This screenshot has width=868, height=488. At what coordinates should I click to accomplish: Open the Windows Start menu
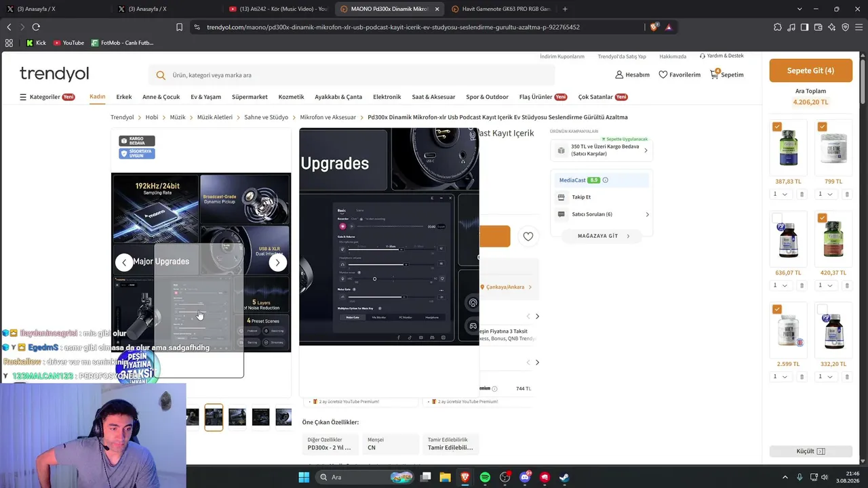(304, 477)
